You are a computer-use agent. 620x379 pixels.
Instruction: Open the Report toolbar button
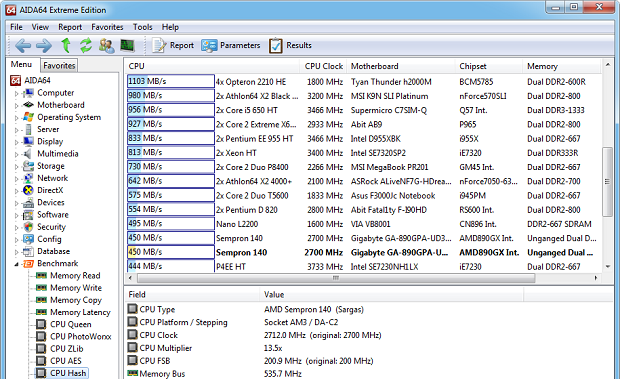173,45
